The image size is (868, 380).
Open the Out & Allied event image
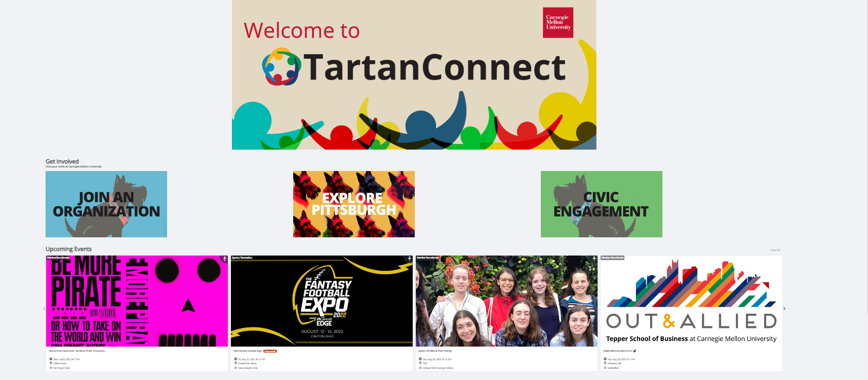[691, 301]
